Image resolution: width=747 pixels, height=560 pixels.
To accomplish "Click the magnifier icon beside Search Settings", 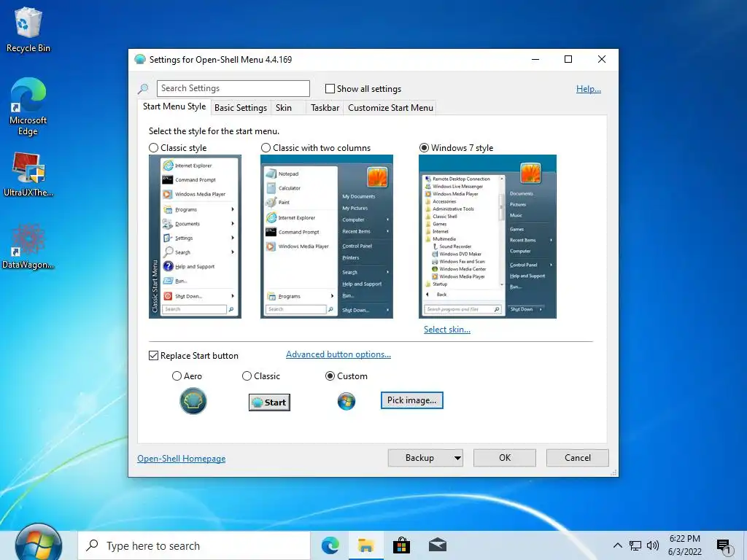I will pos(143,88).
